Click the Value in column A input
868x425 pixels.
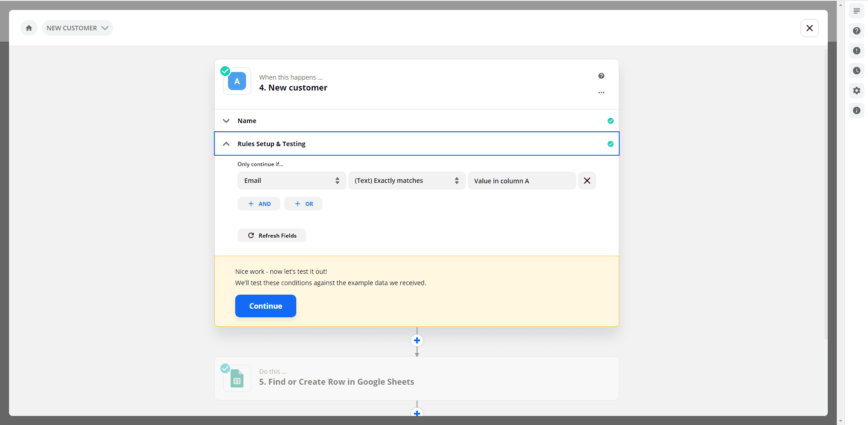click(522, 181)
